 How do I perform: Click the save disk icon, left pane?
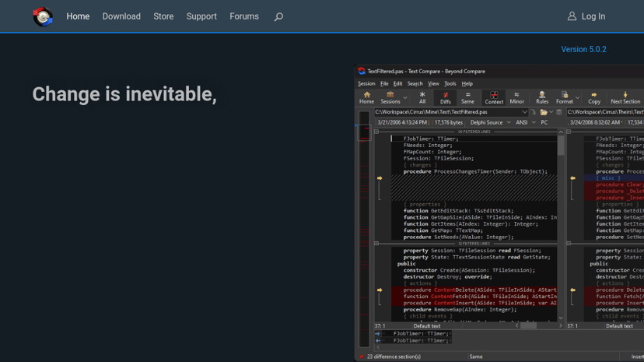pyautogui.click(x=559, y=112)
